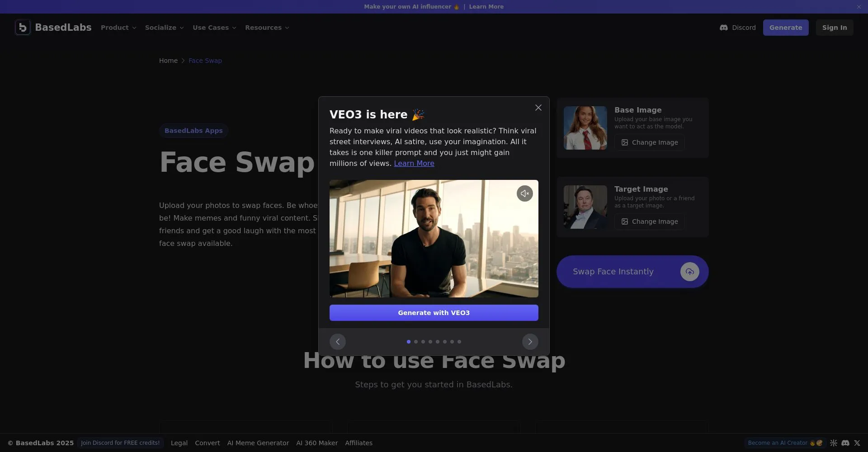Open the Discord link in header
The width and height of the screenshot is (868, 452).
tap(737, 28)
